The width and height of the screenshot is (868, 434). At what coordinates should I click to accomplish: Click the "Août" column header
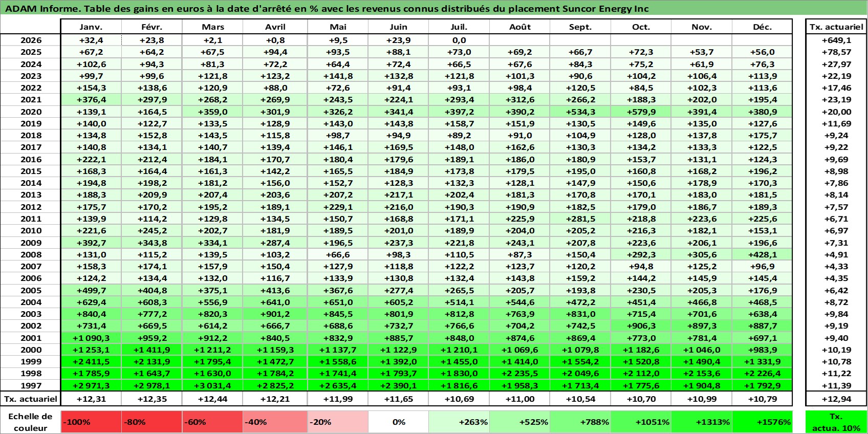pyautogui.click(x=520, y=27)
